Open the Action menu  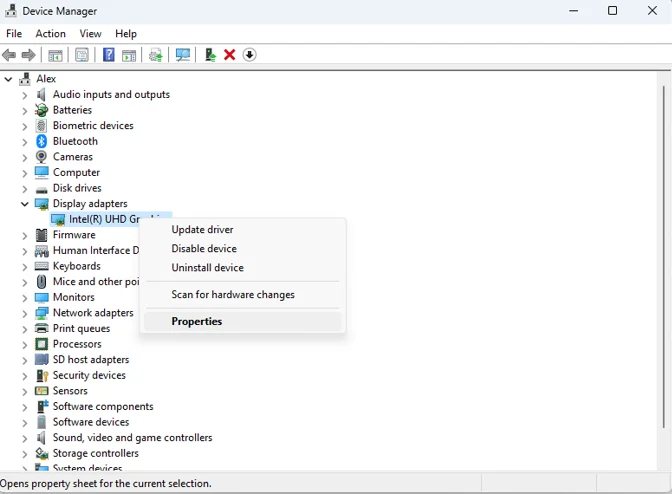(x=50, y=34)
